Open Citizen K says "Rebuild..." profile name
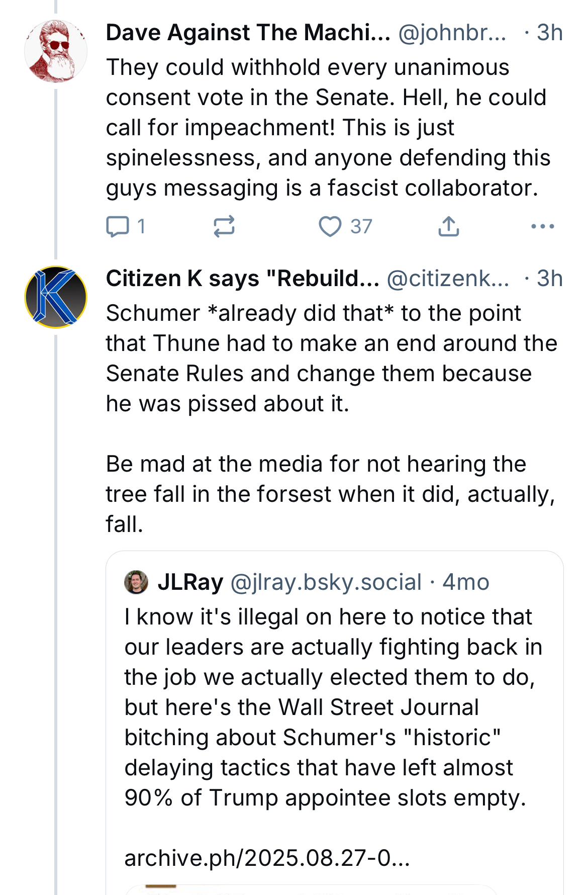Image resolution: width=588 pixels, height=895 pixels. click(243, 279)
